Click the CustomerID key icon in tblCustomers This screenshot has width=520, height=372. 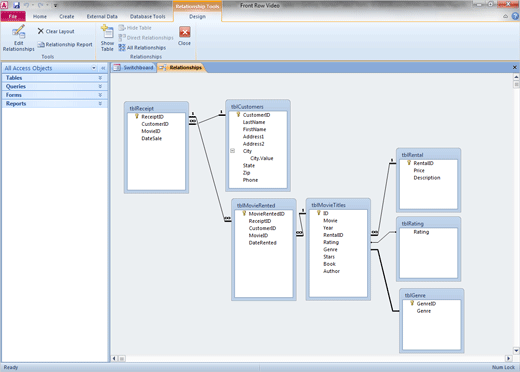238,115
